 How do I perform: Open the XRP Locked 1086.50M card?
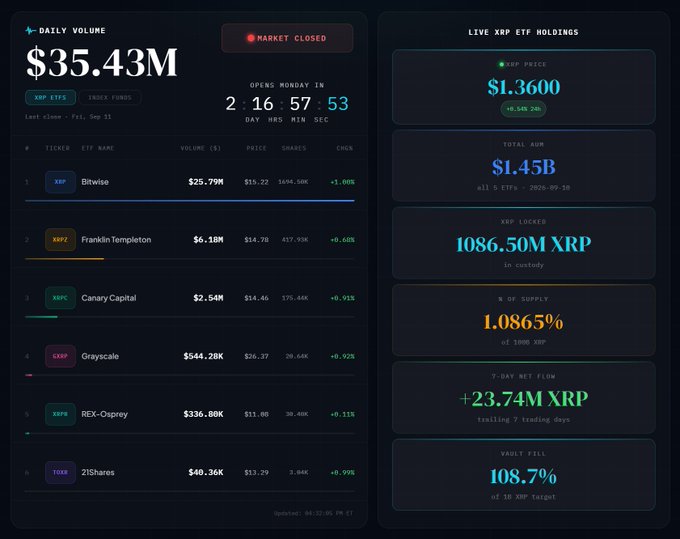pos(523,243)
